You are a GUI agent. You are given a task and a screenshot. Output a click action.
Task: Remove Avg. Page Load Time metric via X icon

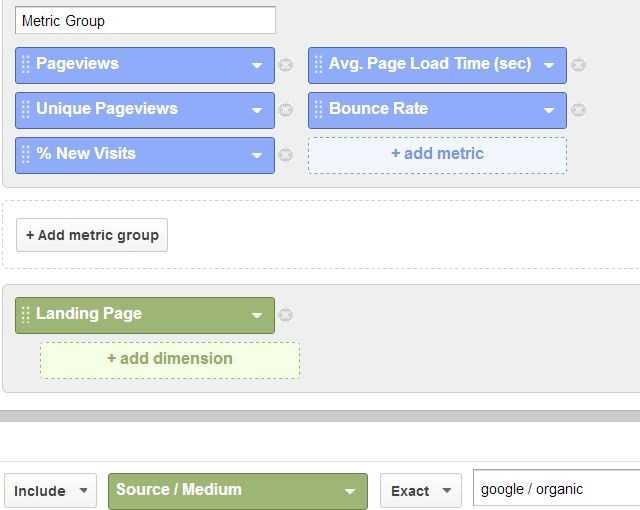[x=578, y=65]
